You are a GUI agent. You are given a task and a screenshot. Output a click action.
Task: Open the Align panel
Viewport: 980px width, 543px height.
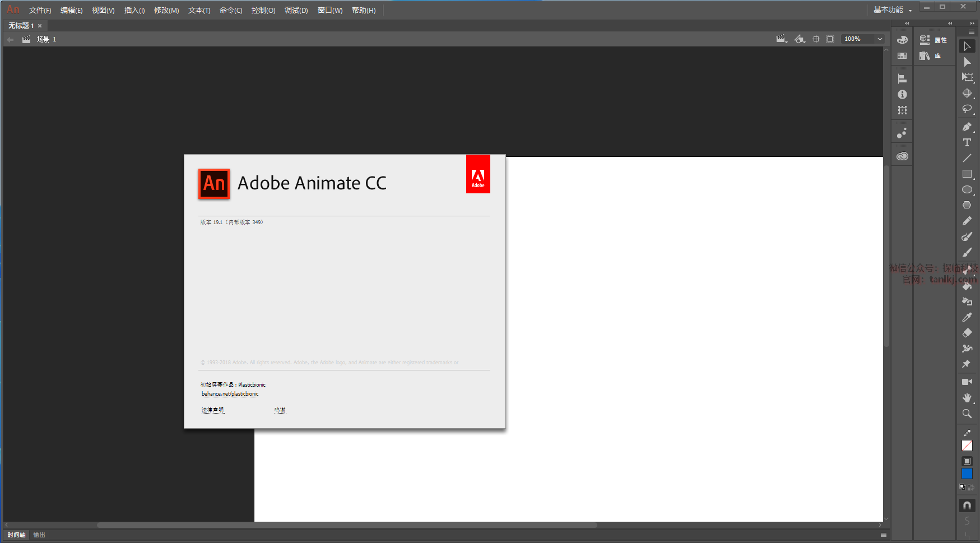coord(902,79)
